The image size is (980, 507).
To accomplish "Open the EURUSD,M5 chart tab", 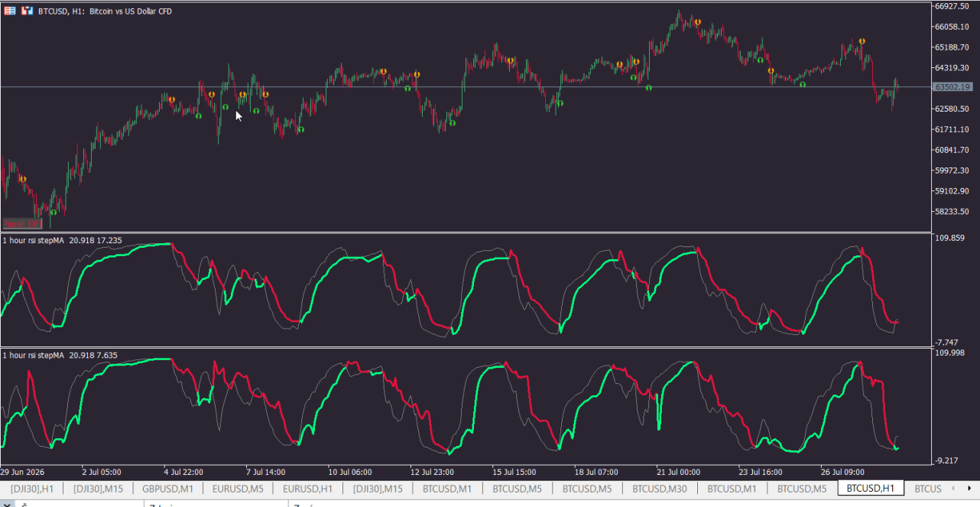I will pyautogui.click(x=238, y=489).
